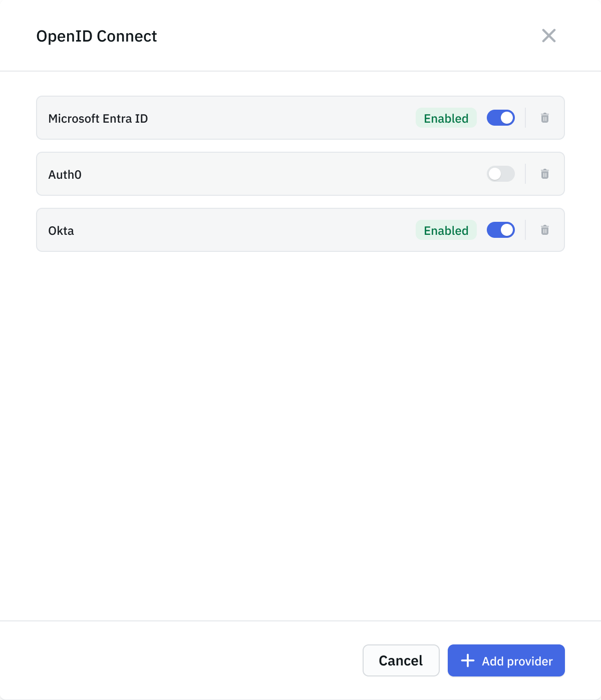Screen dimensions: 601x700
Task: Delete the Microsoft Entra ID provider
Action: pos(545,118)
